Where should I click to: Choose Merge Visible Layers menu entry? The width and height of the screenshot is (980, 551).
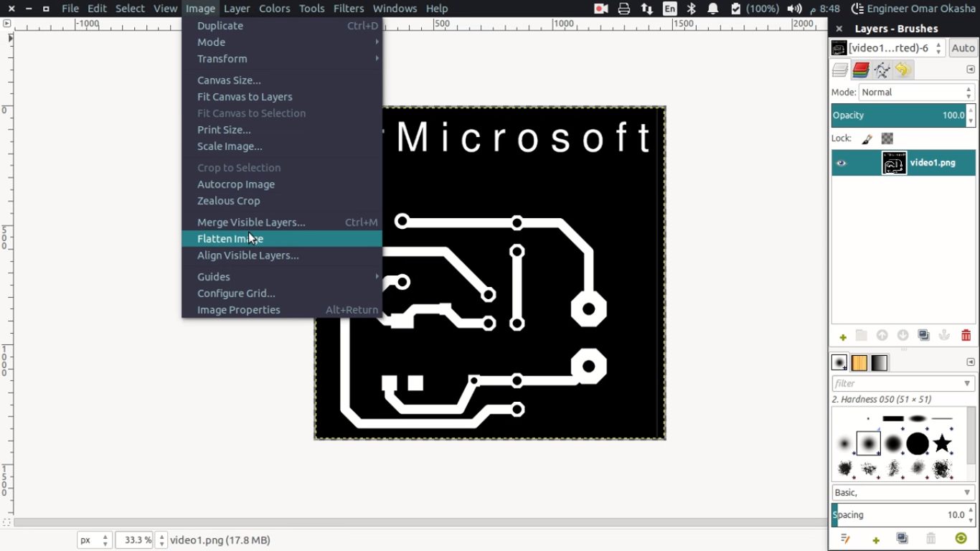point(282,222)
